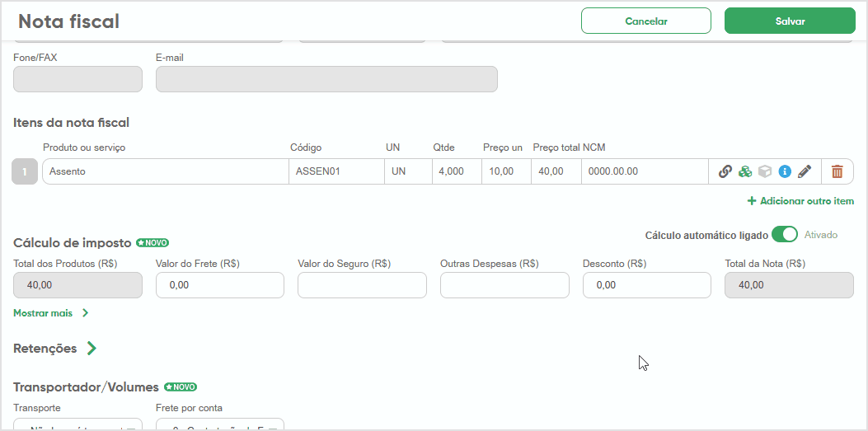Viewport: 868px width, 431px height.
Task: Expand the Mostrar mais tax fields
Action: (51, 313)
